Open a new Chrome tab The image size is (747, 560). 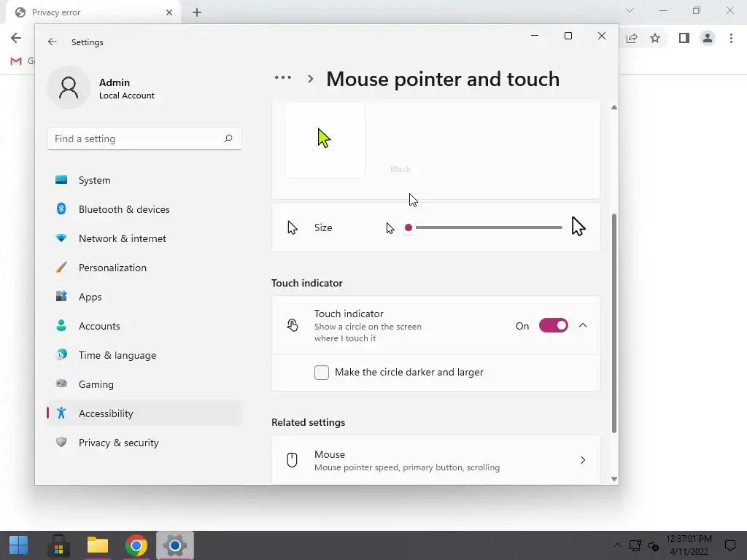pyautogui.click(x=197, y=12)
